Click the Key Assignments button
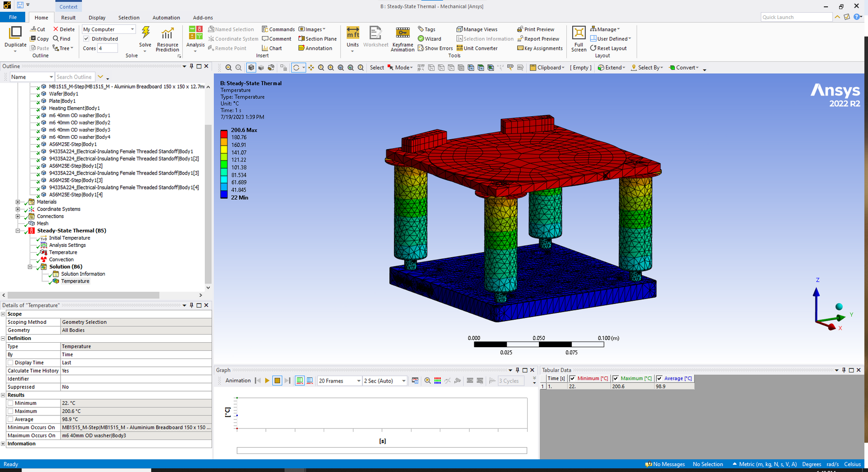Viewport: 868px width, 472px height. 540,48
